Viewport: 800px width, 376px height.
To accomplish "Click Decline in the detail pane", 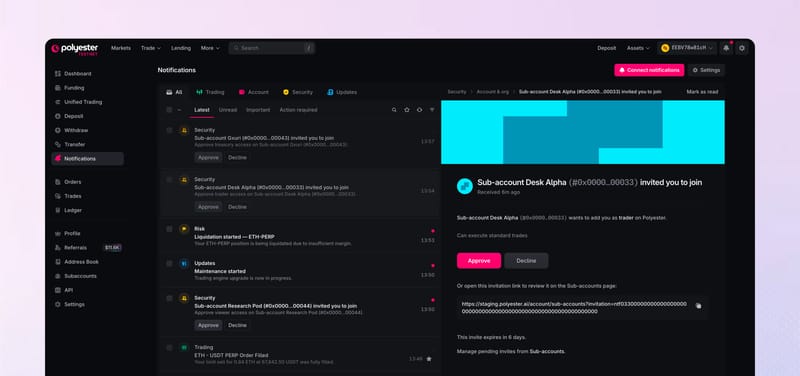I will tap(526, 261).
